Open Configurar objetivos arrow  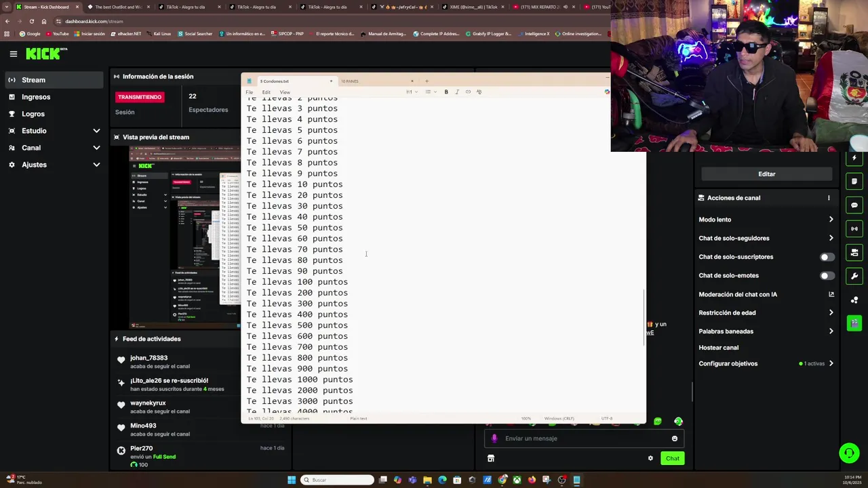[x=831, y=364]
